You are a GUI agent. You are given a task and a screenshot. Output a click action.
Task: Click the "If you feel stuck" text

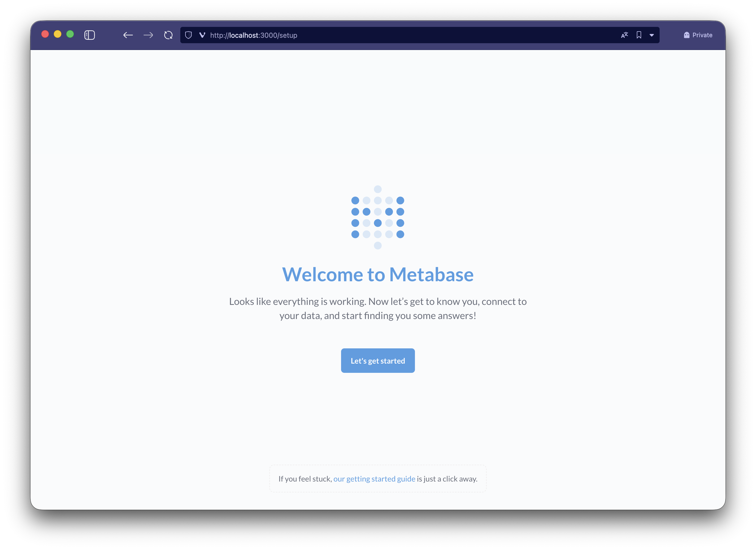[x=305, y=479]
